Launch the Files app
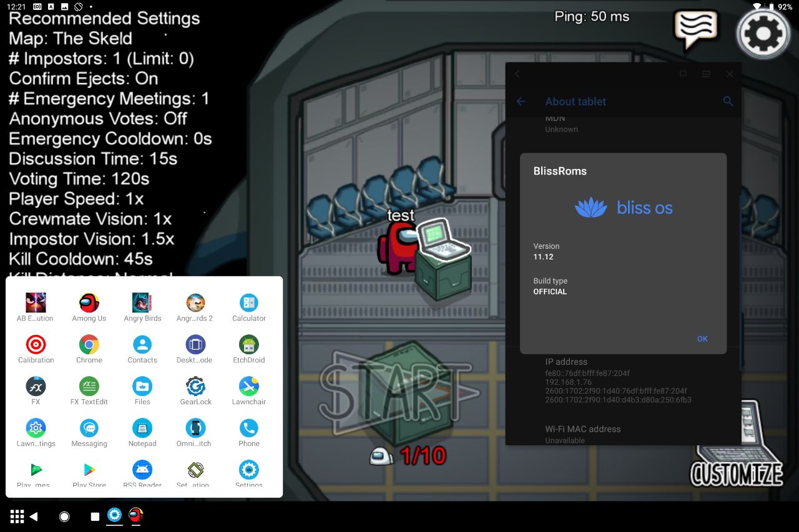The height and width of the screenshot is (532, 799). click(142, 391)
